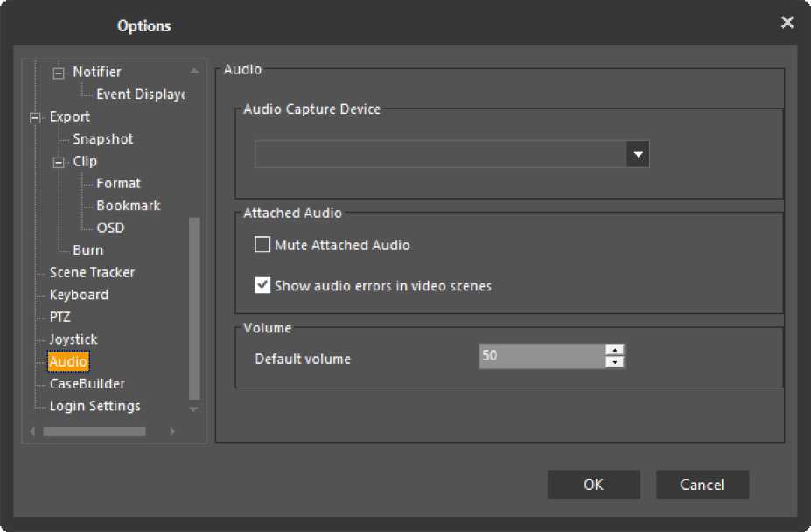Collapse the Notifier tree node

(x=59, y=73)
